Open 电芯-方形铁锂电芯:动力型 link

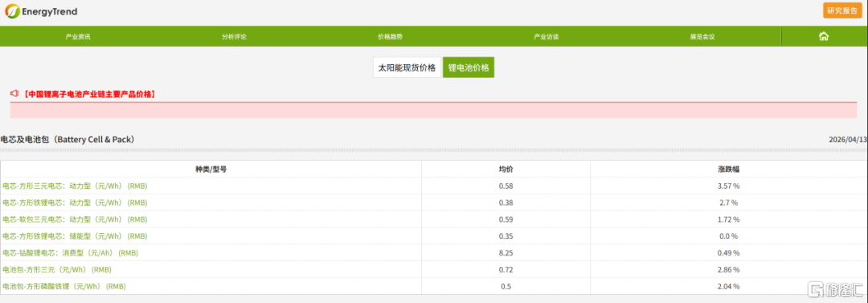point(75,203)
